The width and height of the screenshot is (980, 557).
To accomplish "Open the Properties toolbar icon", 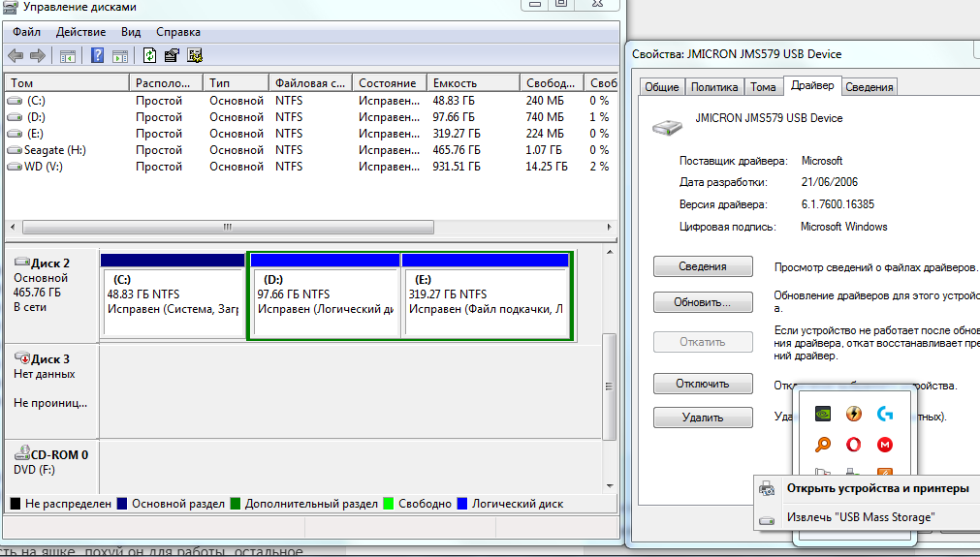I will [x=172, y=55].
